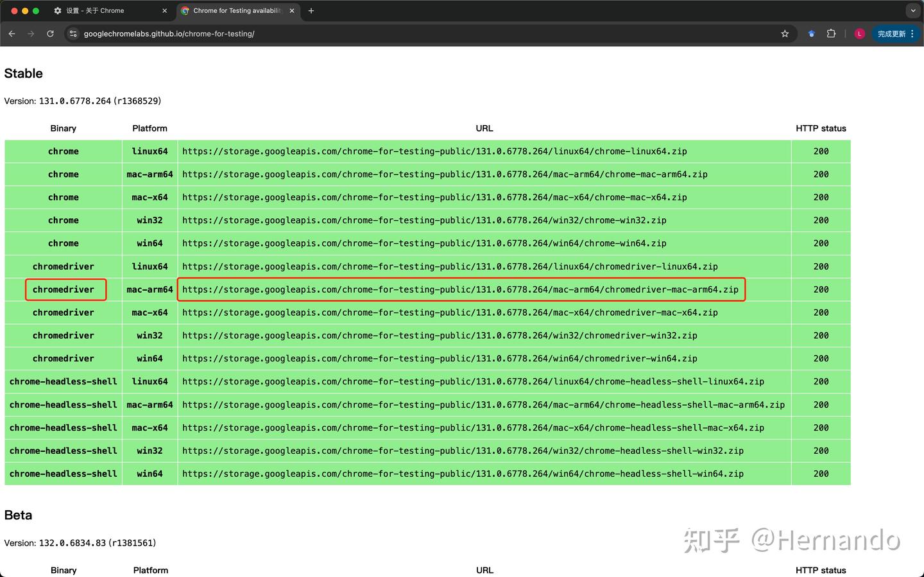Open the Extensions puzzle icon

tap(831, 34)
